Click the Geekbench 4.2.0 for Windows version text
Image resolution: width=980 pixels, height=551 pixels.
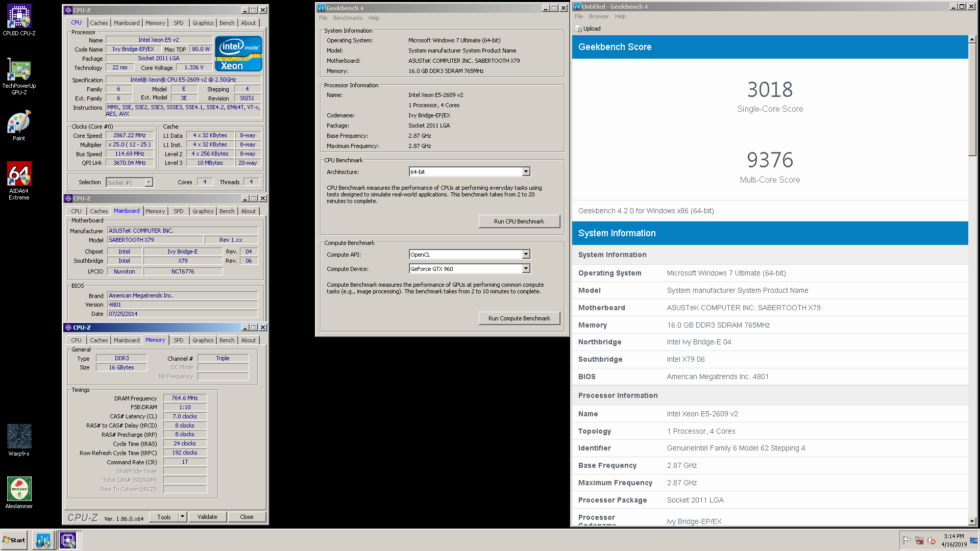coord(646,211)
